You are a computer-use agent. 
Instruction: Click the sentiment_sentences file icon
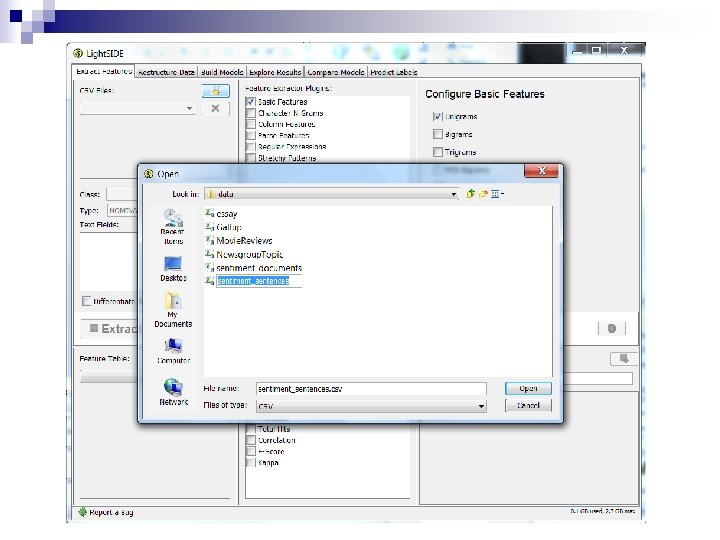coord(209,281)
